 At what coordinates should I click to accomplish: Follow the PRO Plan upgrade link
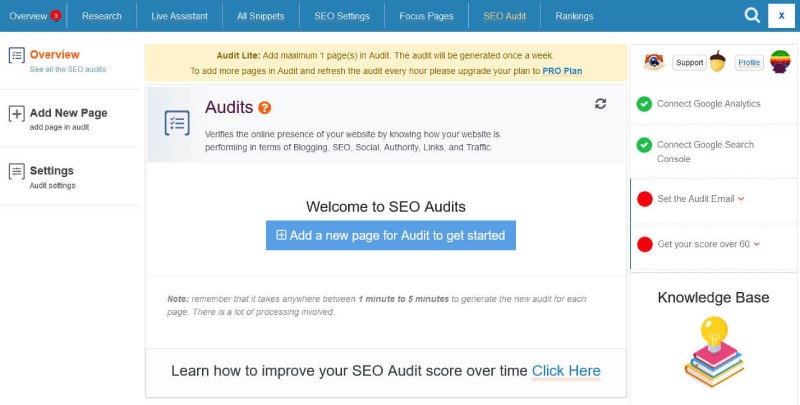point(562,71)
